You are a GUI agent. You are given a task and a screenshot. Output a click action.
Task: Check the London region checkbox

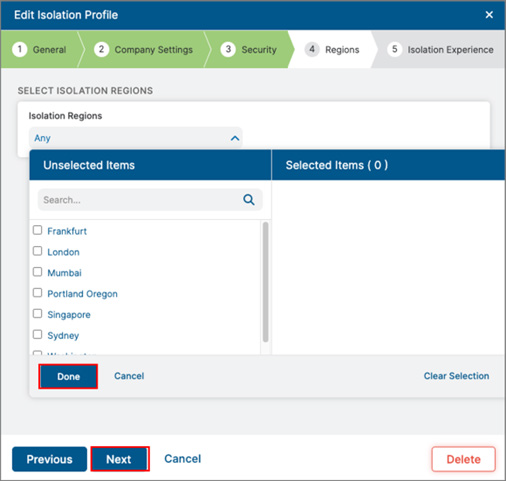click(37, 251)
